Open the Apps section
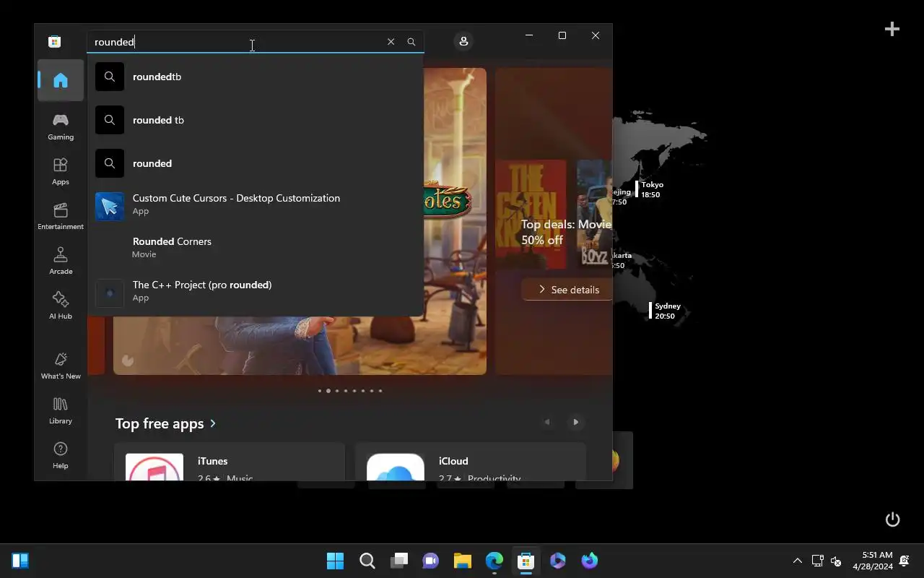 [61, 171]
